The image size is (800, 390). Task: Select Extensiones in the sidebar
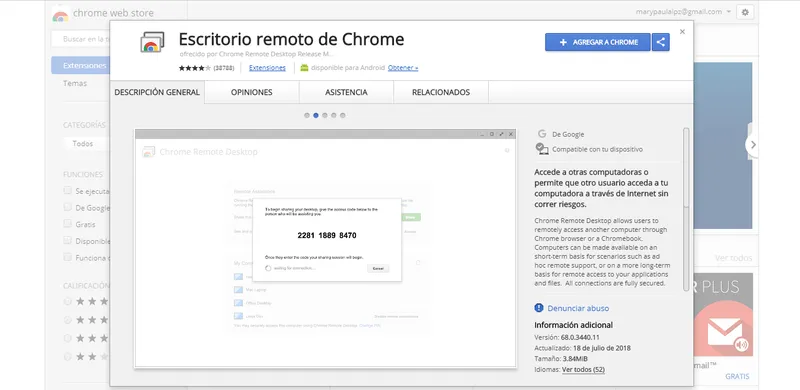pos(81,65)
